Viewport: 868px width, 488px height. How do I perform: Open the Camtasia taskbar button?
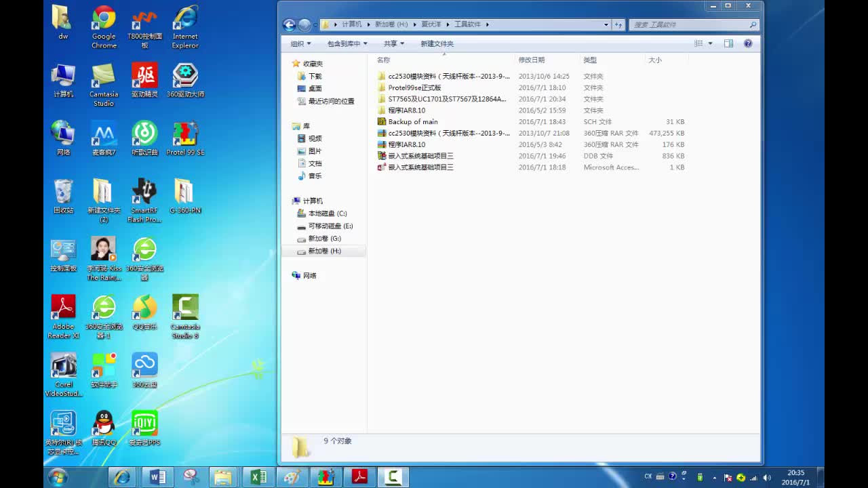393,477
